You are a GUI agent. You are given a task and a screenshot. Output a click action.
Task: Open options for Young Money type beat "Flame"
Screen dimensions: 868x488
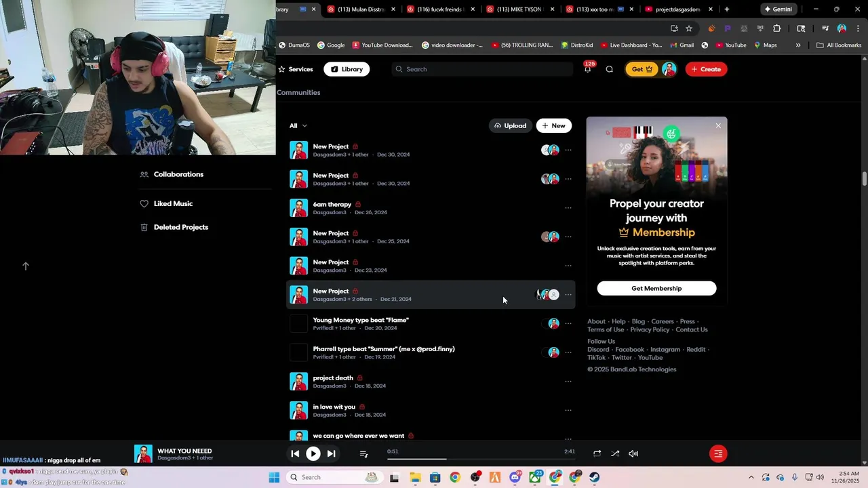pos(568,323)
